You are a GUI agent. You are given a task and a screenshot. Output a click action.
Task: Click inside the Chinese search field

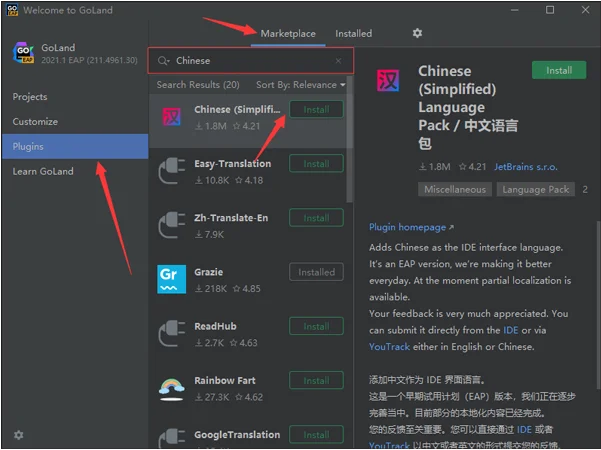[x=251, y=61]
